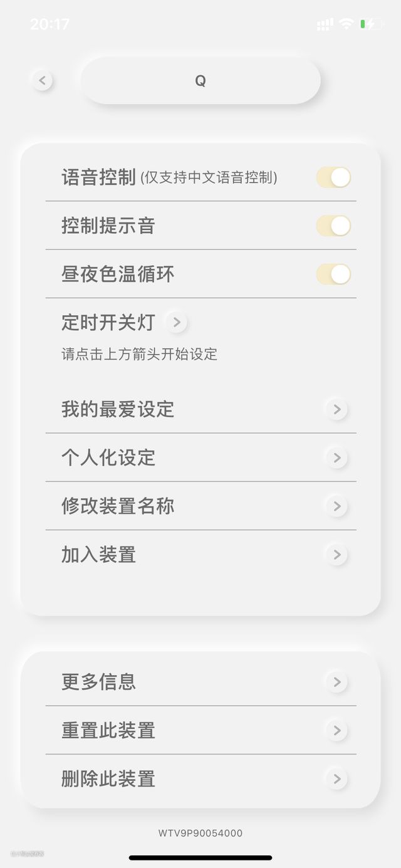Tap the 更多信息 arrow icon

336,682
